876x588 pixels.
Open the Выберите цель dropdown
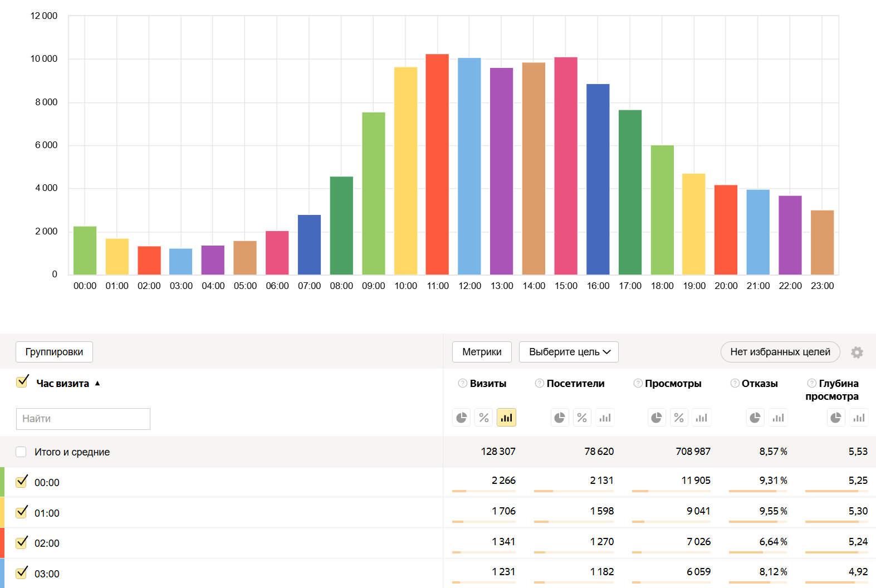(x=569, y=352)
